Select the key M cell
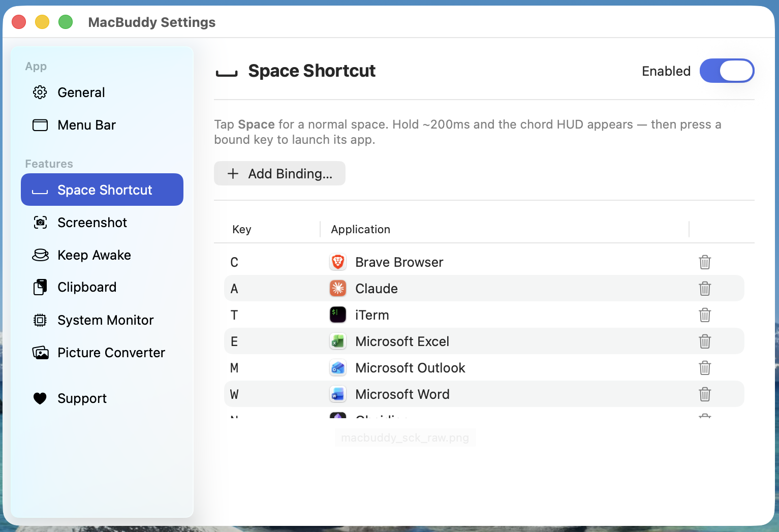This screenshot has width=779, height=532. (234, 368)
